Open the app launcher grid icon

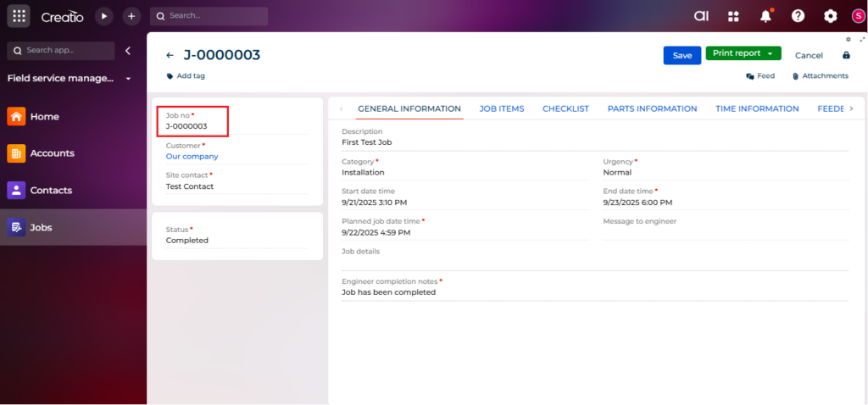pos(19,16)
